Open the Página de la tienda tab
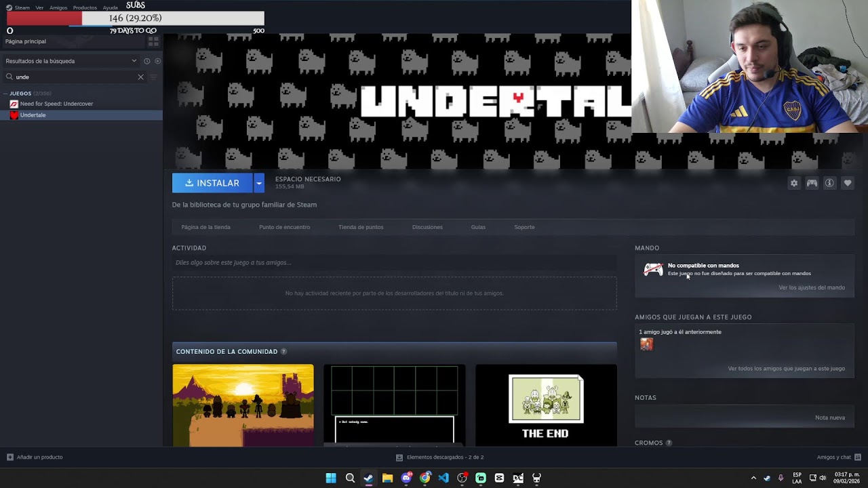The width and height of the screenshot is (868, 488). [x=205, y=227]
